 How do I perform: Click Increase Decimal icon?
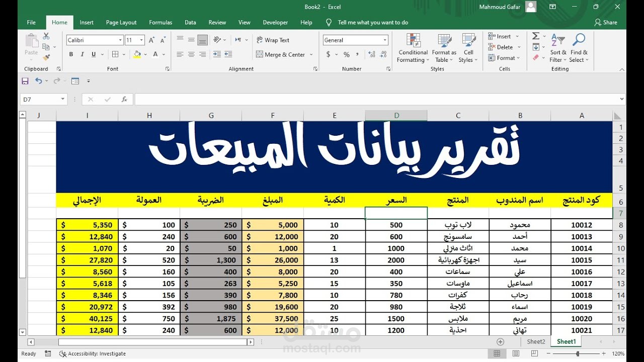tap(372, 54)
